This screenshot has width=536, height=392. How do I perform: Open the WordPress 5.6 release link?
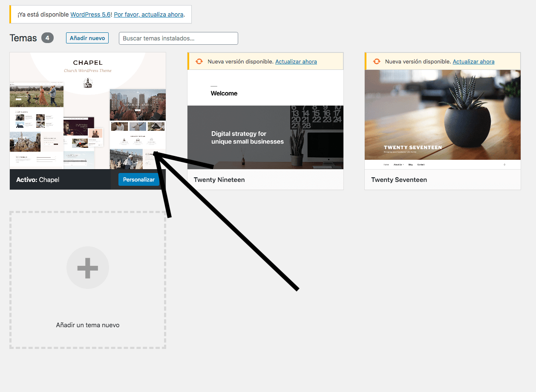pos(90,14)
